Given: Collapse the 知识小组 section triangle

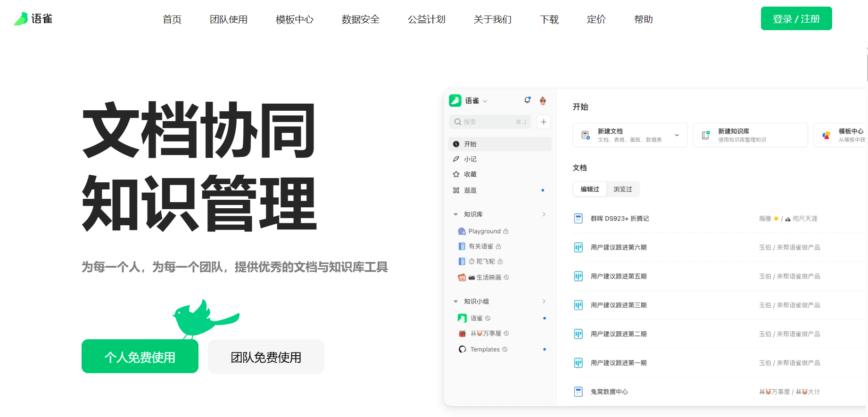Looking at the screenshot, I should tap(455, 302).
